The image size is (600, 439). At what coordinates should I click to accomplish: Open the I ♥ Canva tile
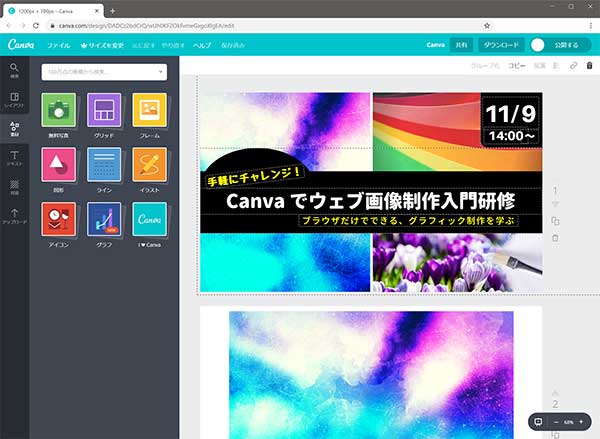150,219
